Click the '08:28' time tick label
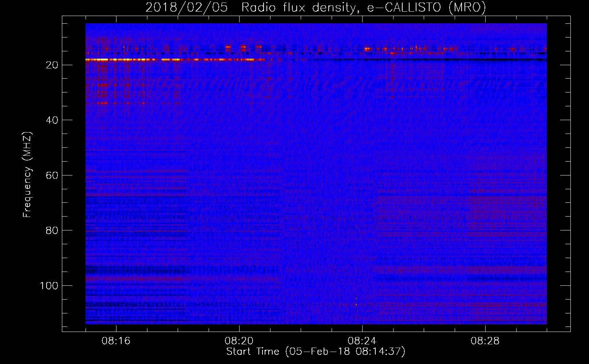The width and height of the screenshot is (589, 364). click(485, 341)
